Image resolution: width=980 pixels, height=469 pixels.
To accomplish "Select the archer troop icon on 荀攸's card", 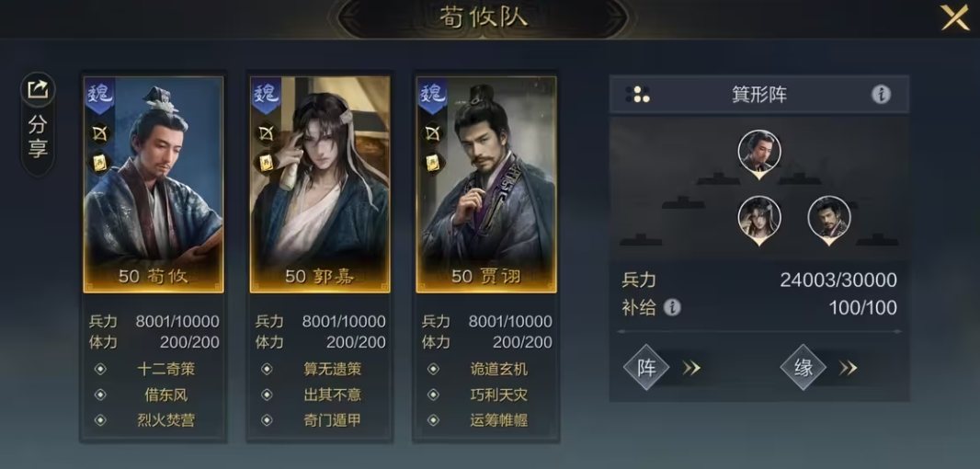I will (x=100, y=132).
